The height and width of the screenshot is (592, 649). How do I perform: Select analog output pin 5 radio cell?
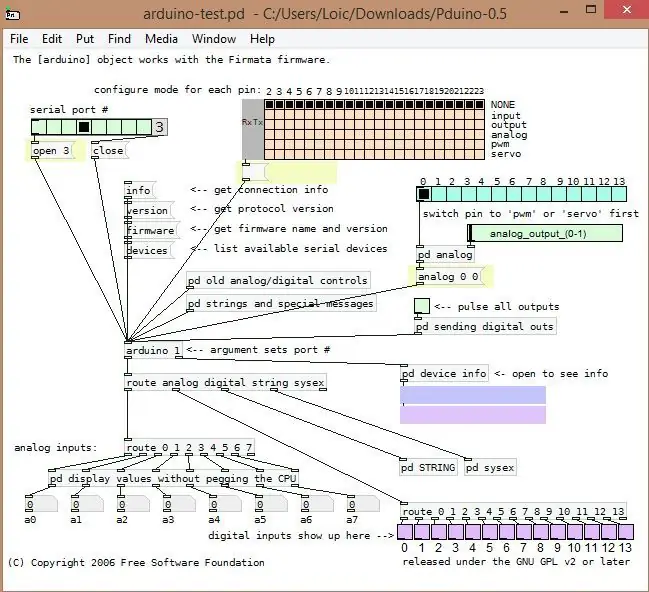coord(499,194)
